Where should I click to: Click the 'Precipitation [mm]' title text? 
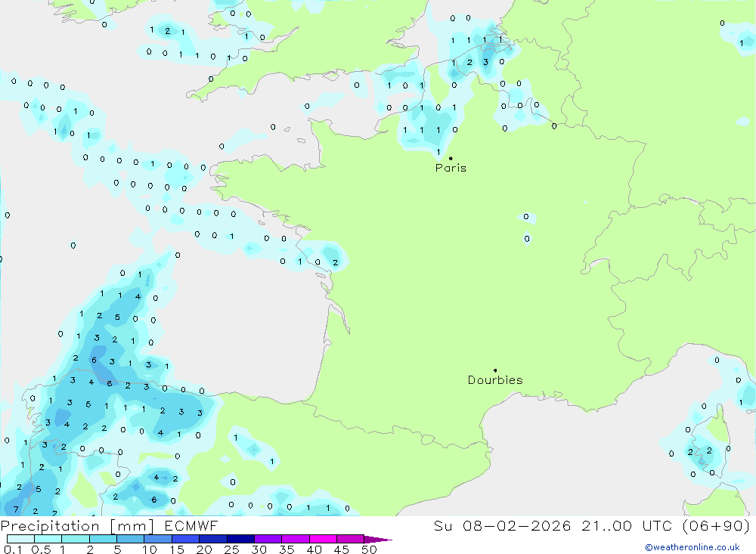pos(77,525)
